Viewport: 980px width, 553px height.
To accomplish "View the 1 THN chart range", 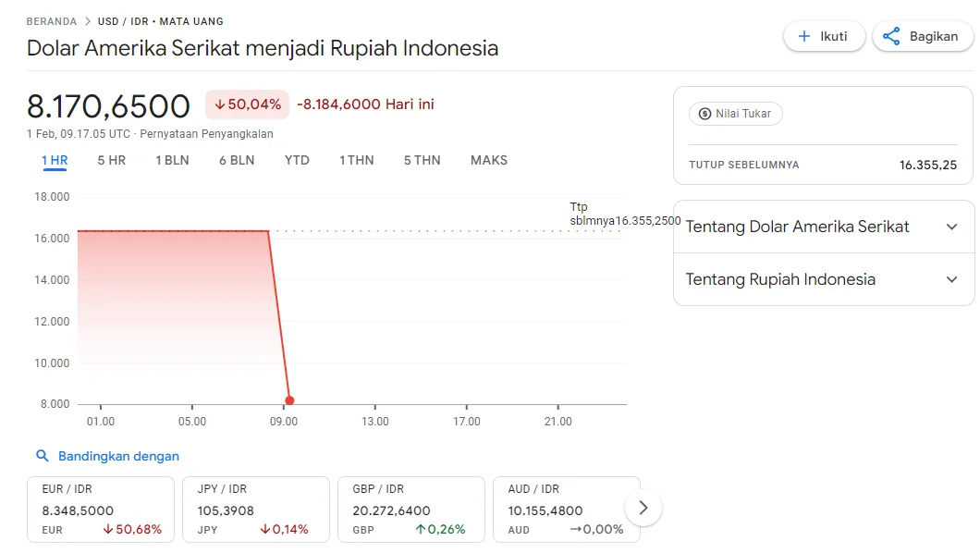I will click(x=357, y=160).
